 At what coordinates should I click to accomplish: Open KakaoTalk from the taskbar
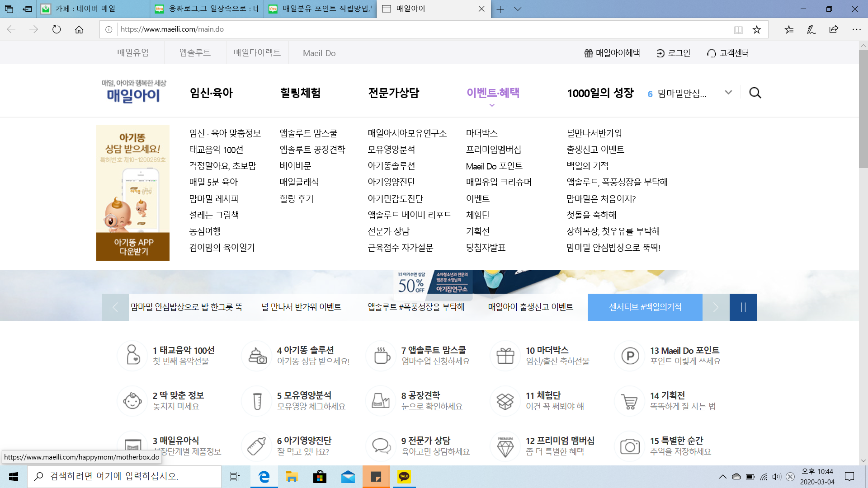[404, 476]
